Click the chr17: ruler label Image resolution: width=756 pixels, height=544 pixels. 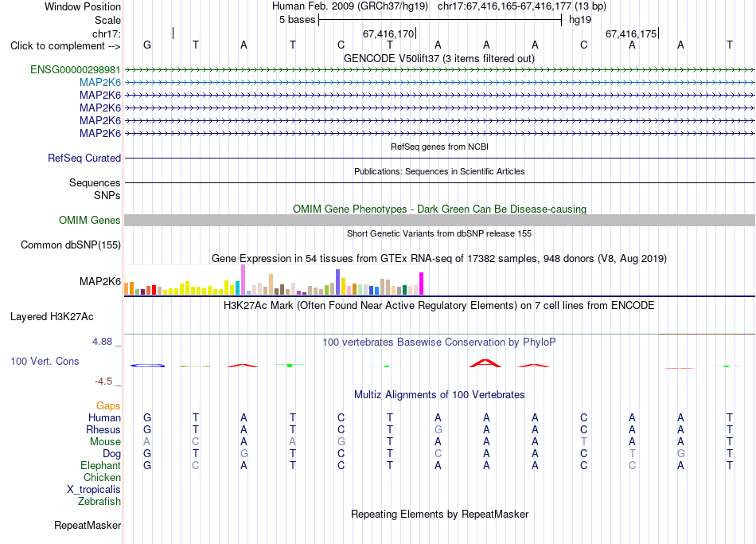[107, 33]
